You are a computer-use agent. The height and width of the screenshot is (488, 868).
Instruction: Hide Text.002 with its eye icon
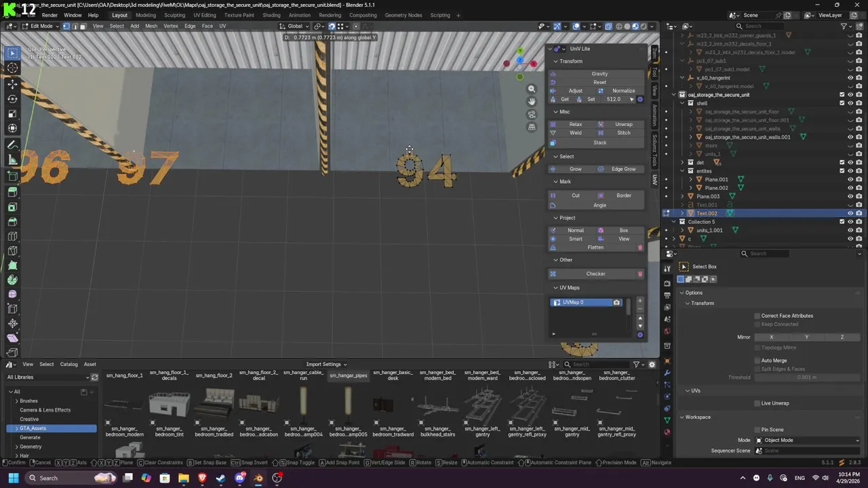850,213
